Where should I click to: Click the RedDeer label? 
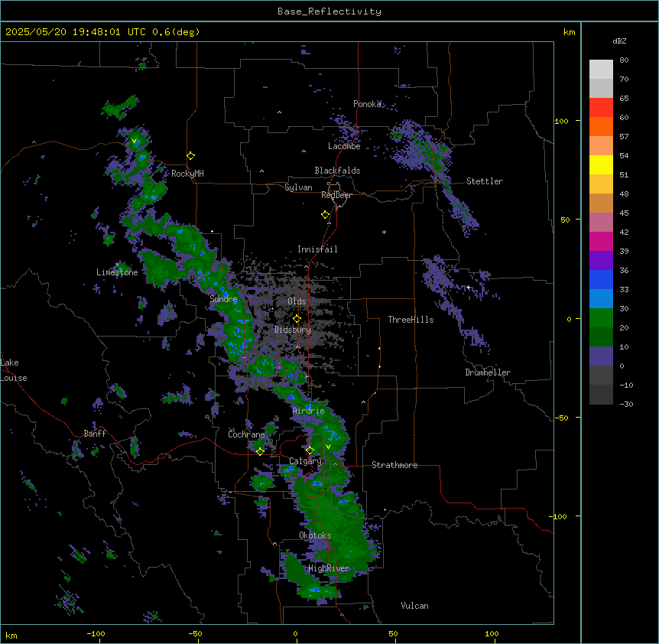(x=336, y=195)
